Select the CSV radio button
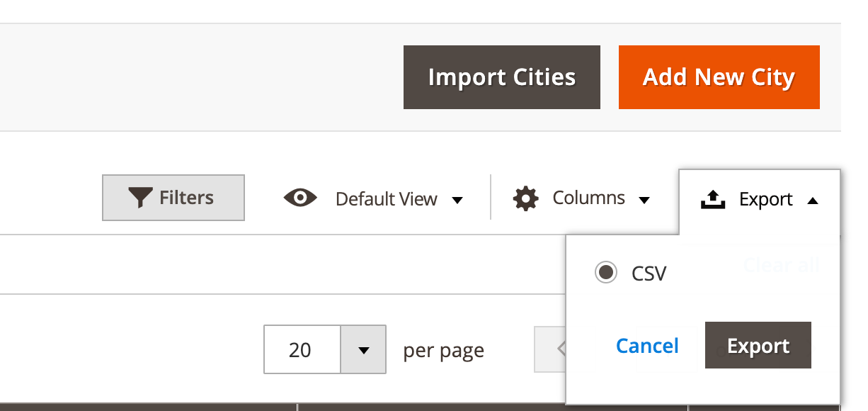This screenshot has width=868, height=411. 606,272
